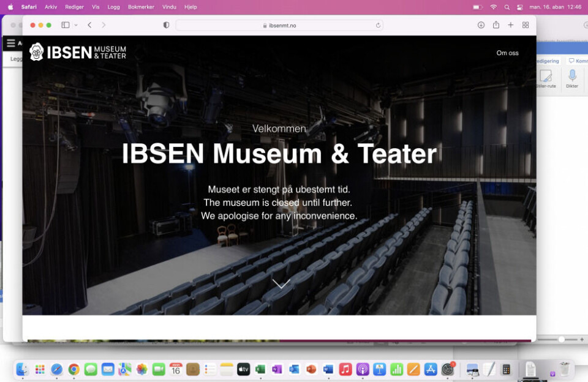Launch PowerPoint from the Dock
The width and height of the screenshot is (588, 382).
(311, 369)
